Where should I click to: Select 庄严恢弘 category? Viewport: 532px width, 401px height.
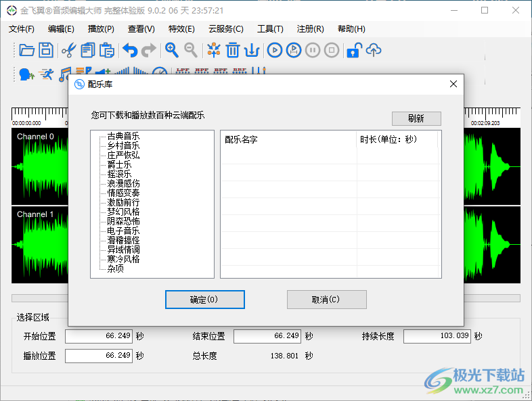123,156
